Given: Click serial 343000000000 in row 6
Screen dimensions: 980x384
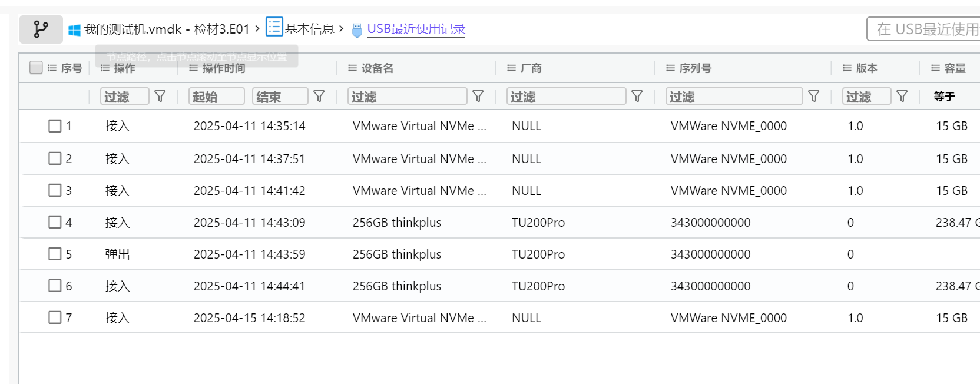Looking at the screenshot, I should [710, 286].
